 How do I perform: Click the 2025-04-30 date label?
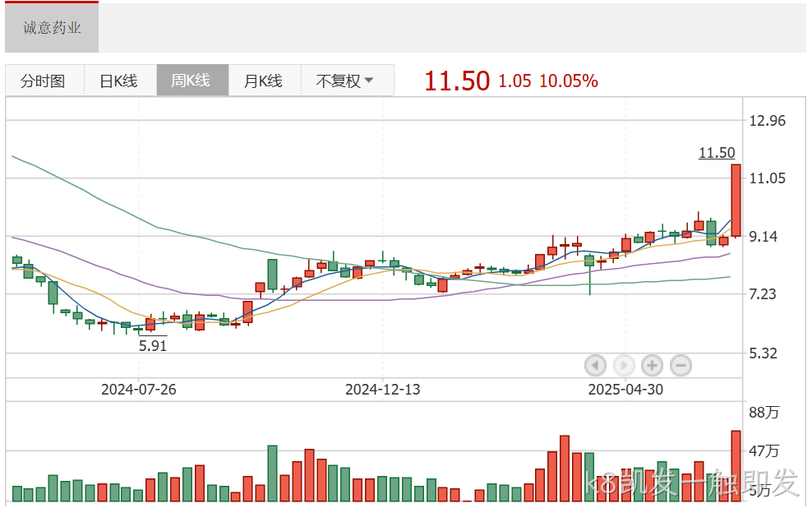(625, 390)
